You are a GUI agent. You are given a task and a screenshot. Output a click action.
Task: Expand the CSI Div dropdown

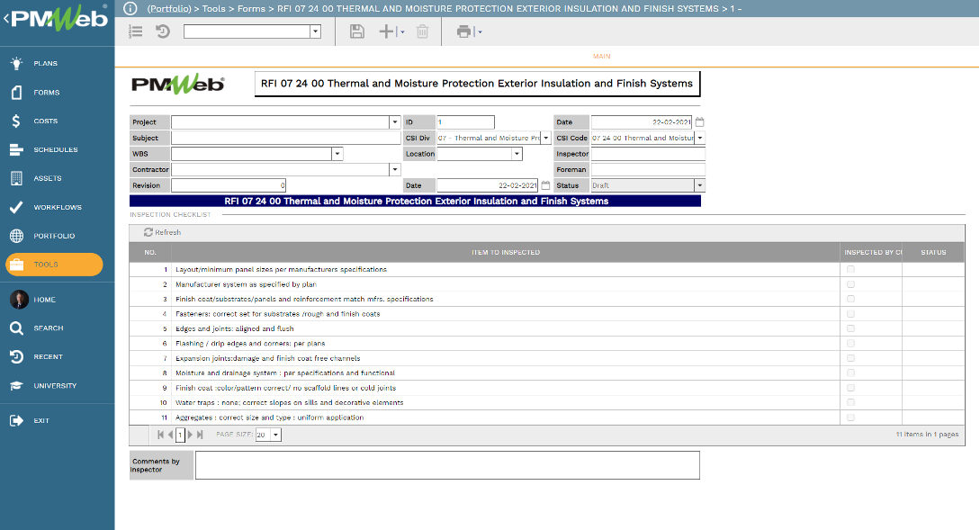point(545,138)
